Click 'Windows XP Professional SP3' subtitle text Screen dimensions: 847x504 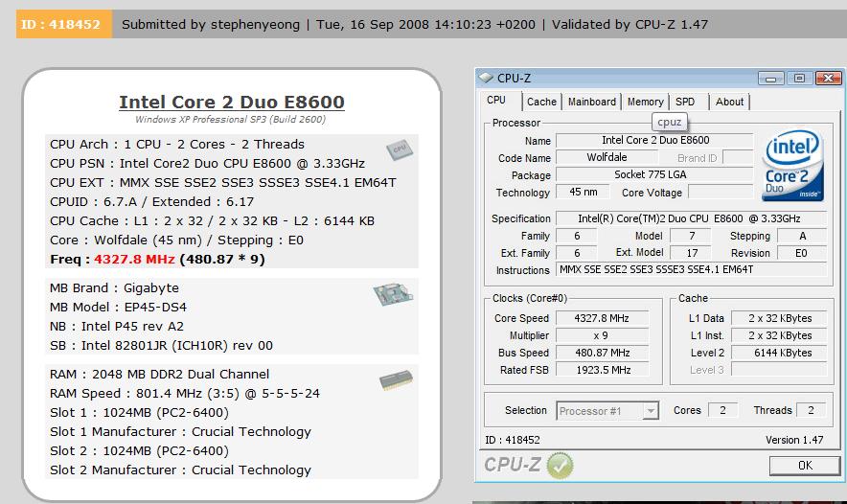coord(231,120)
